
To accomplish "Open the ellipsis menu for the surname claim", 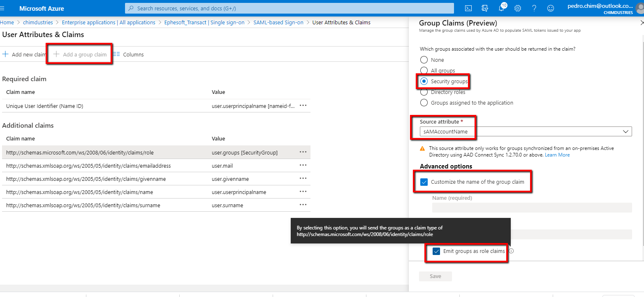I will [x=303, y=205].
